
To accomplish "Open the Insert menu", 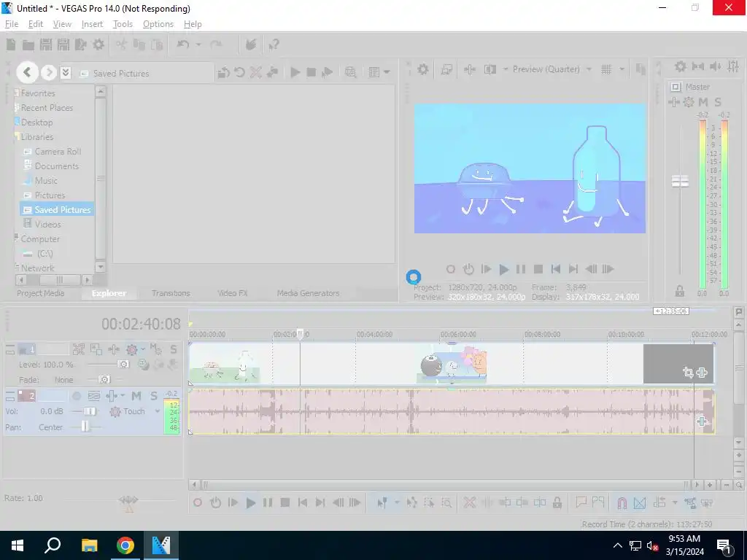I will (92, 24).
